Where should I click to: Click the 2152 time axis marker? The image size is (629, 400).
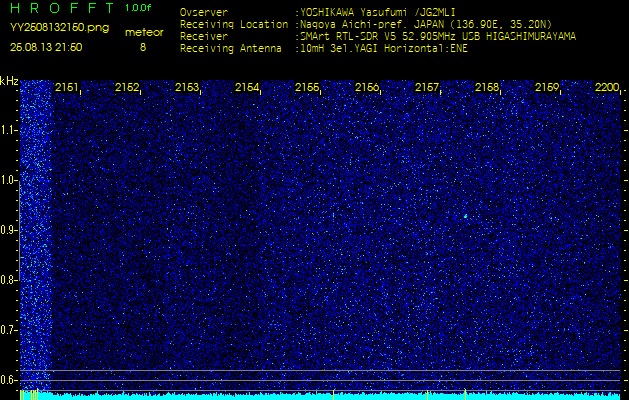(127, 87)
